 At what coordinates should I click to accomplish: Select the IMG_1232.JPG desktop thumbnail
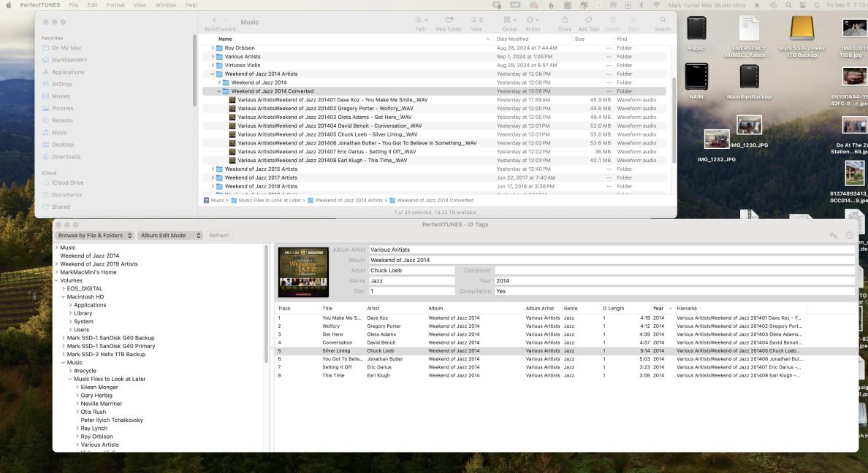point(716,139)
